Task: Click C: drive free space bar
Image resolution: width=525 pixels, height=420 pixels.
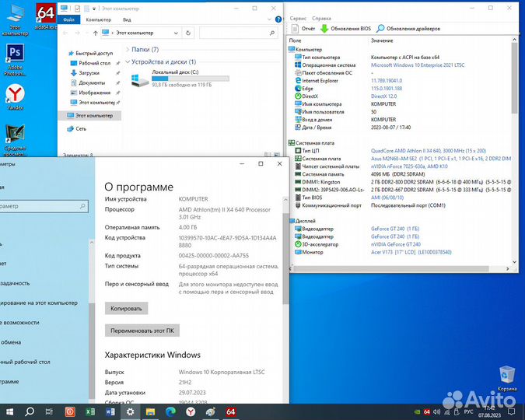Action: (x=191, y=79)
